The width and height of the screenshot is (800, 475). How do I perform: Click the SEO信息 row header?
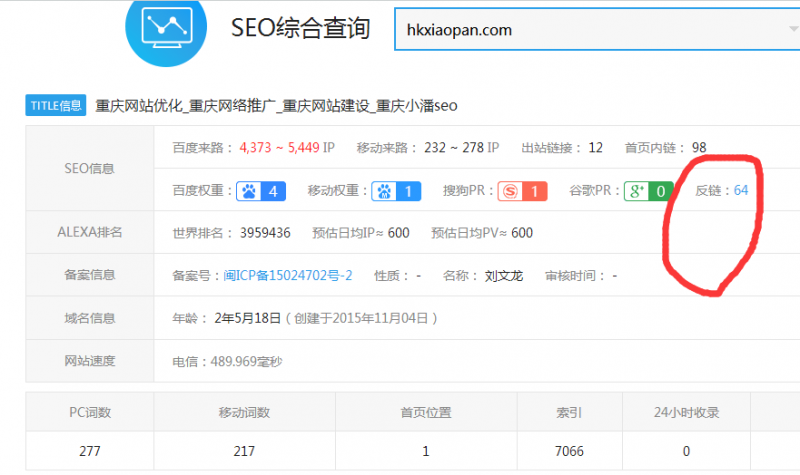90,168
